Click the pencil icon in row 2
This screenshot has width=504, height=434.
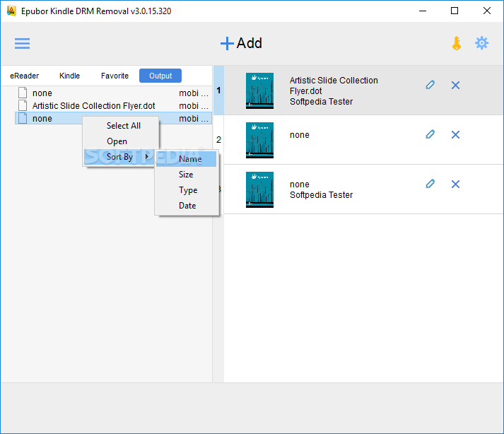430,134
